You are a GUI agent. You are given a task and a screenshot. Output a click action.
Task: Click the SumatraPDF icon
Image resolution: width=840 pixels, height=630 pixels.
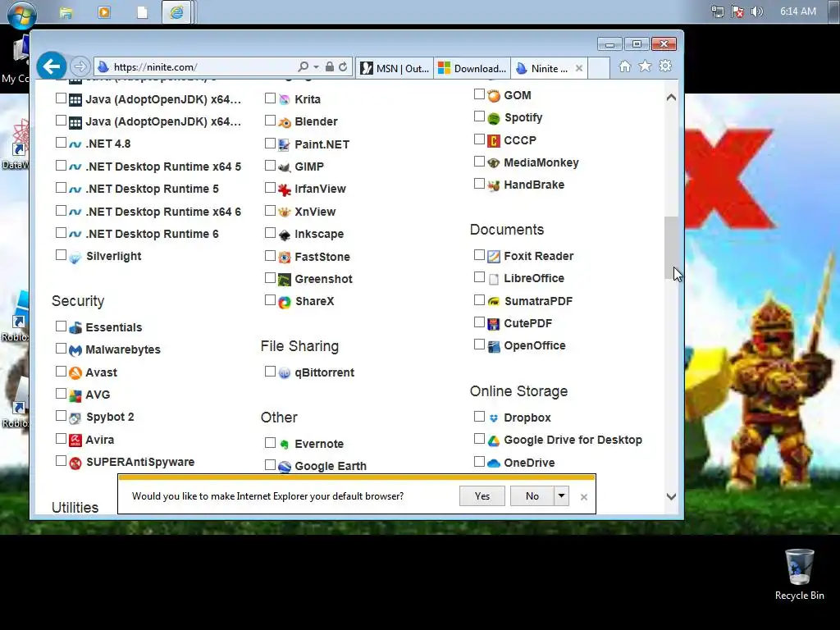coord(493,302)
